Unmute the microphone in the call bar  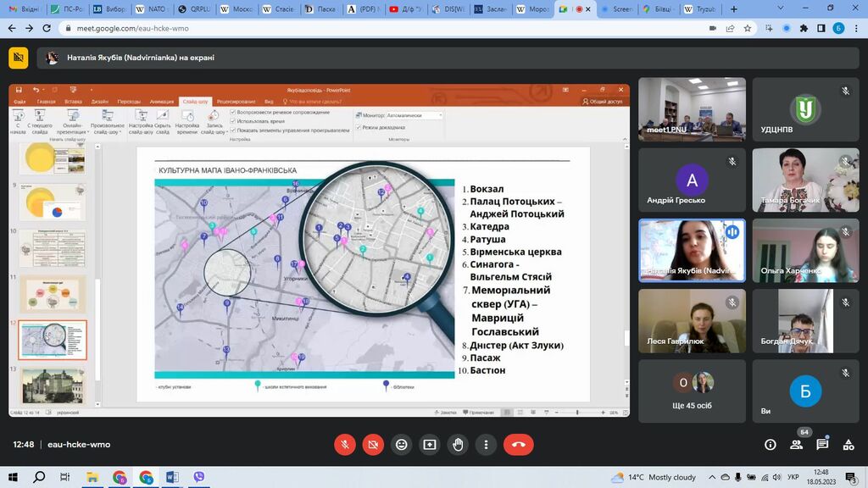click(x=344, y=444)
